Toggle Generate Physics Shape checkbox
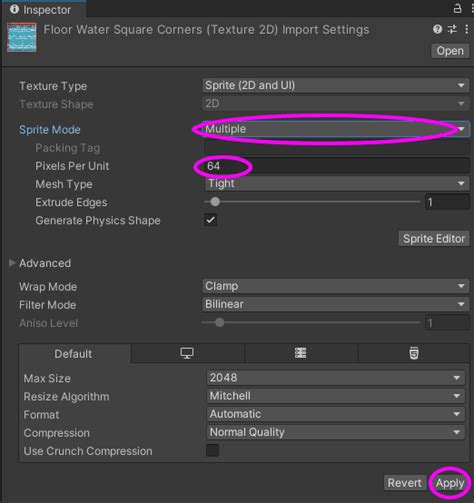This screenshot has width=474, height=503. (x=211, y=220)
